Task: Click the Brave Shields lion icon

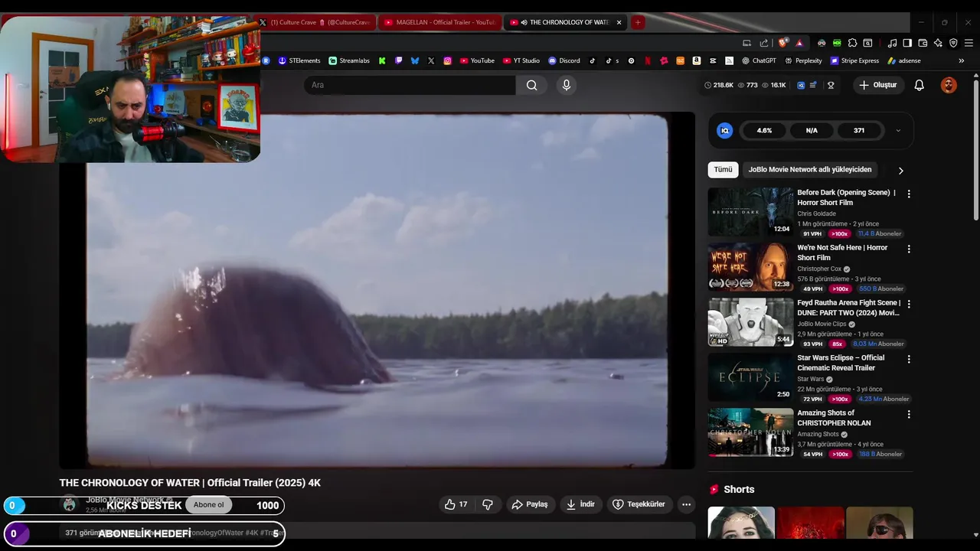Action: pos(782,43)
